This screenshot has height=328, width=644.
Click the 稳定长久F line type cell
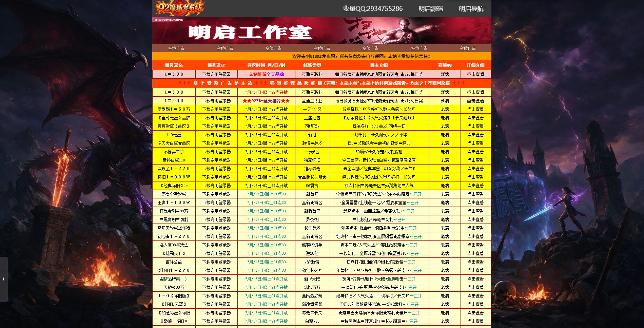click(x=312, y=270)
